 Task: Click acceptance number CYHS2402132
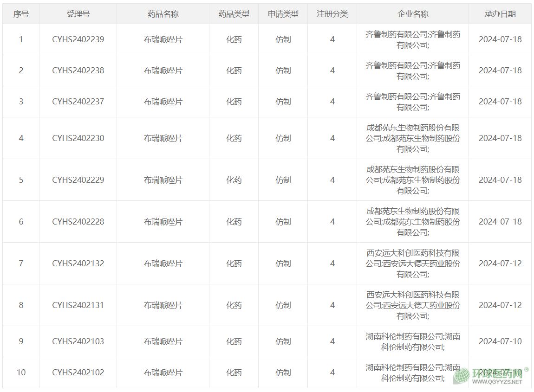pos(78,263)
